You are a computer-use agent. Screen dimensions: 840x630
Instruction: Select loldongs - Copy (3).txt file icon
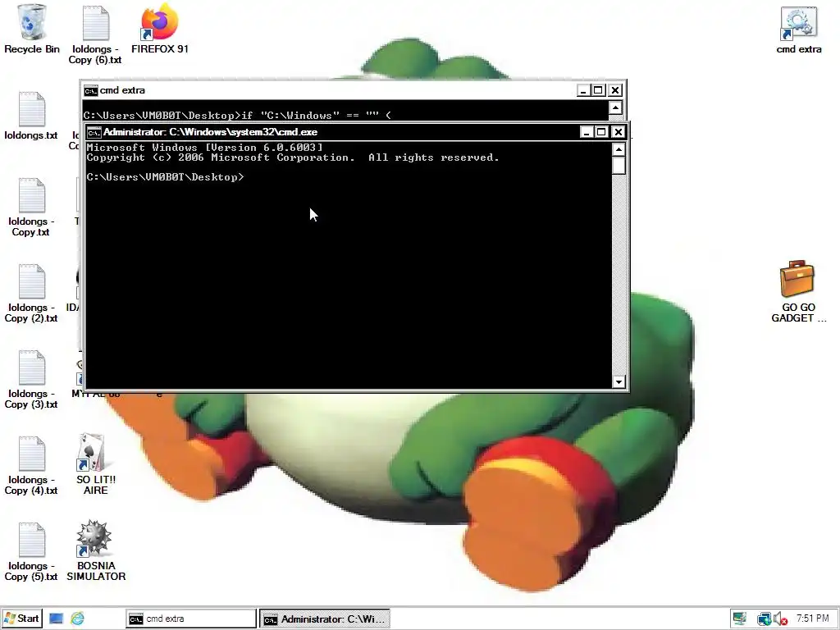click(x=31, y=380)
